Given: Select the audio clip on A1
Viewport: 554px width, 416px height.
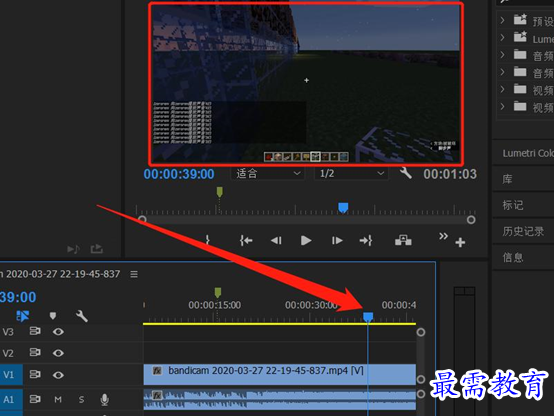Looking at the screenshot, I should tap(279, 400).
